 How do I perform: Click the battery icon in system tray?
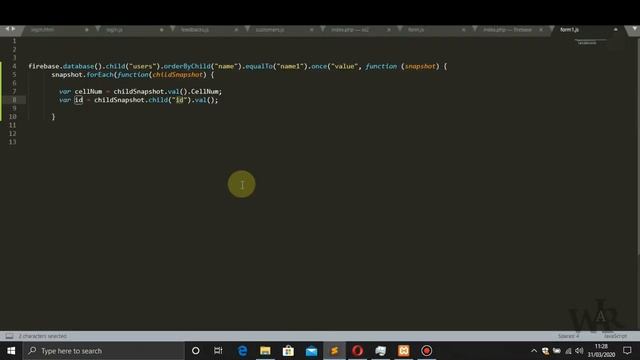tap(557, 351)
